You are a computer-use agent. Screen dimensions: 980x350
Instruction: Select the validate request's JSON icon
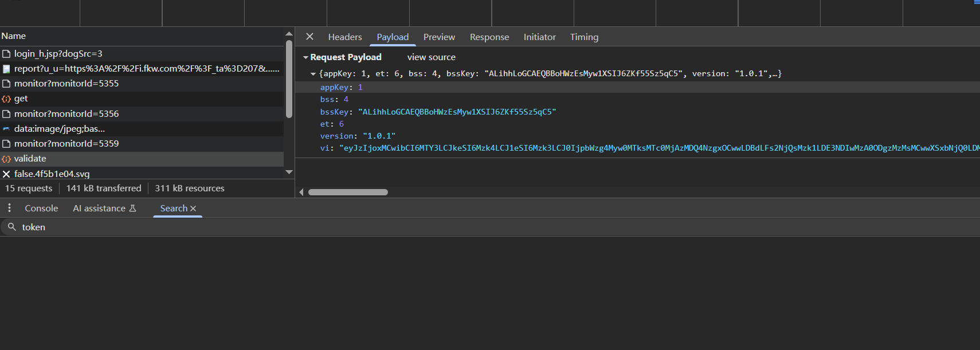[7, 159]
